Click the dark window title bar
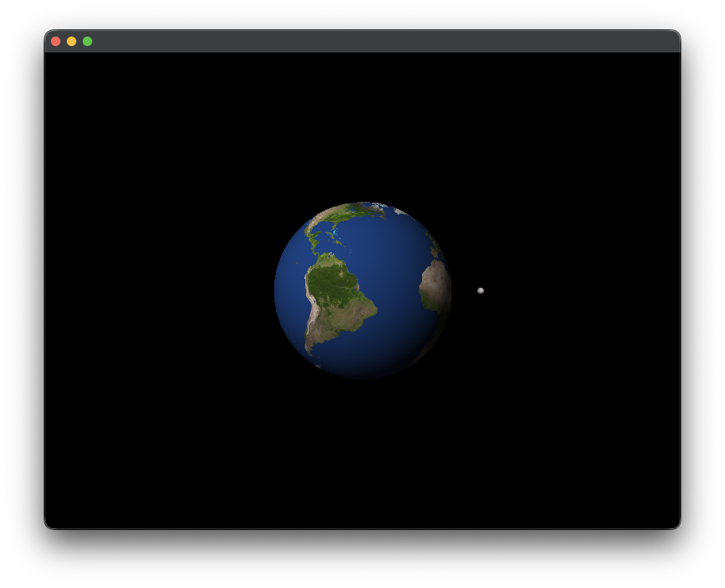 [358, 40]
